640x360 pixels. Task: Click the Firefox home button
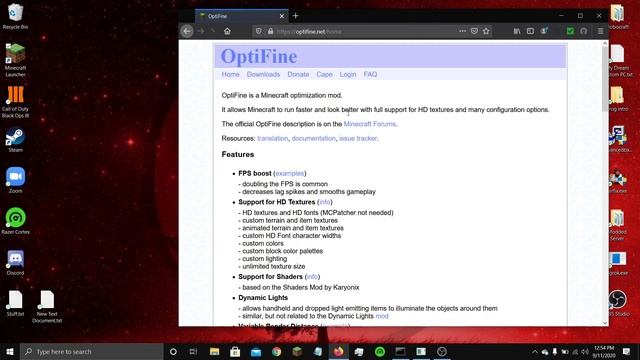[227, 31]
